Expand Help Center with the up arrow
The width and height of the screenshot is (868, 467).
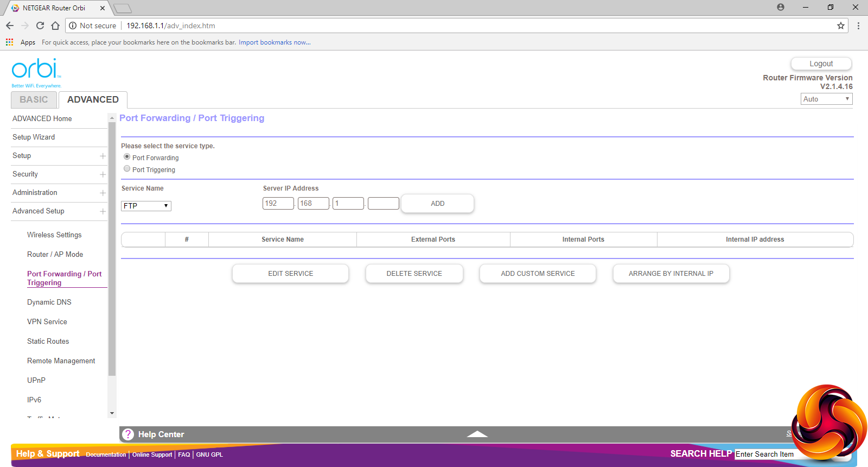(477, 434)
